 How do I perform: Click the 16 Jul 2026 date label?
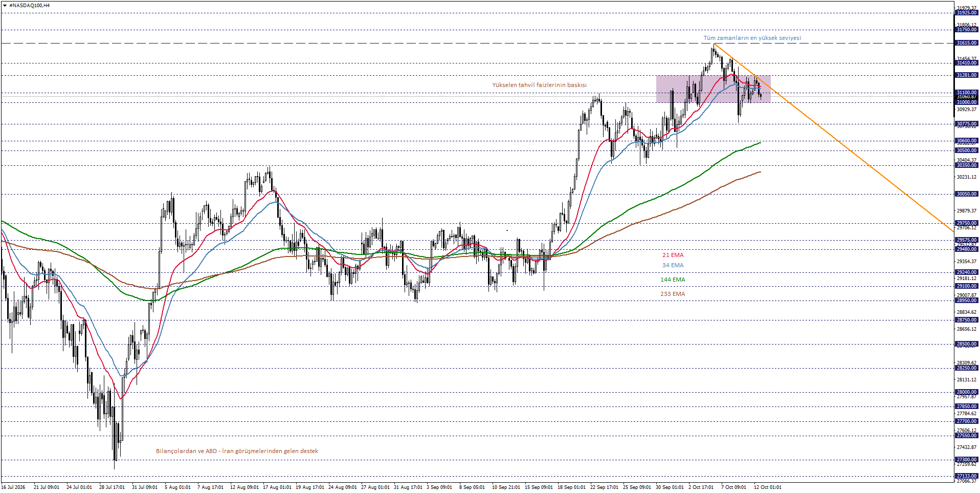[13, 487]
